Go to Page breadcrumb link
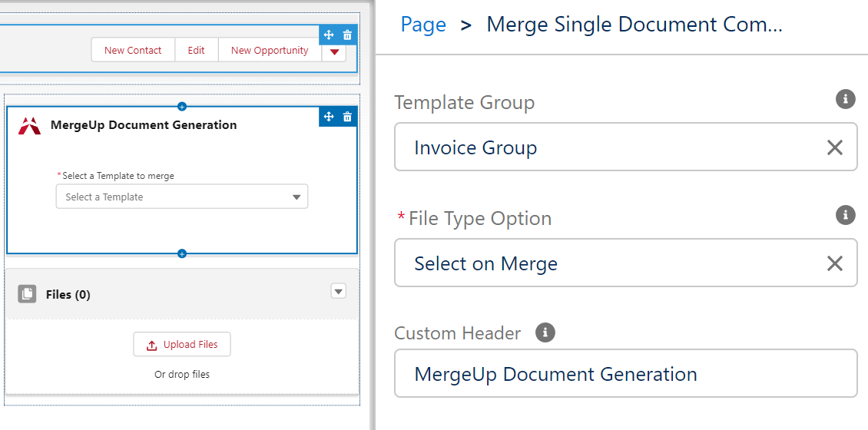 [423, 25]
